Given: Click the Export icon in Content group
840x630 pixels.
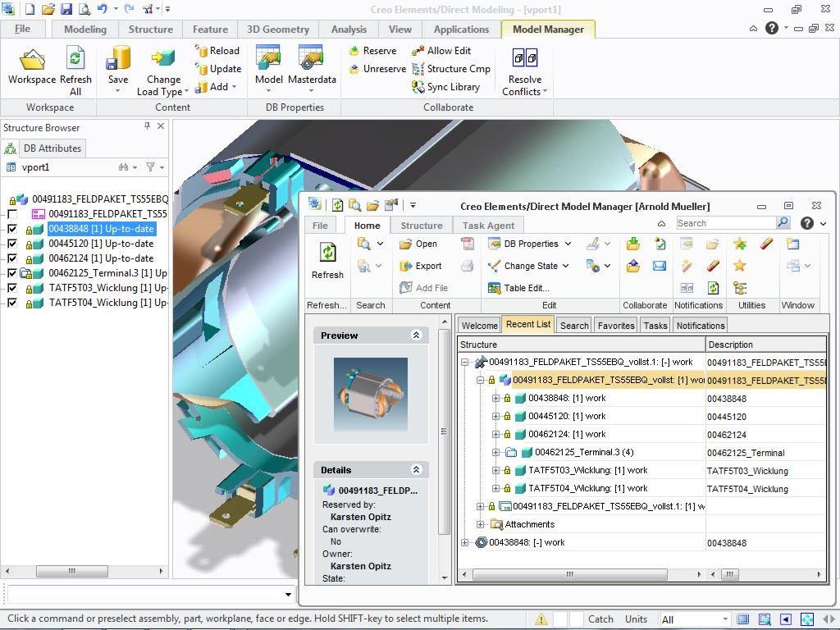Looking at the screenshot, I should pos(405,266).
